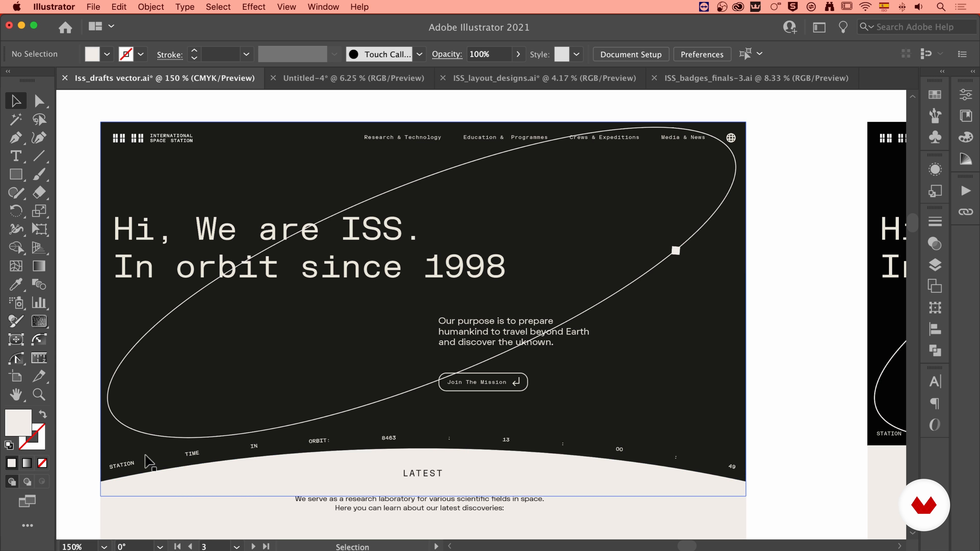This screenshot has width=980, height=551.
Task: Go to Illustrator Home screen
Action: pyautogui.click(x=65, y=27)
